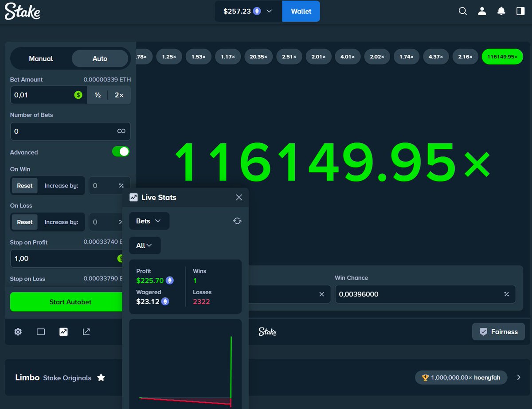
Task: Switch to Manual betting tab
Action: click(x=41, y=58)
